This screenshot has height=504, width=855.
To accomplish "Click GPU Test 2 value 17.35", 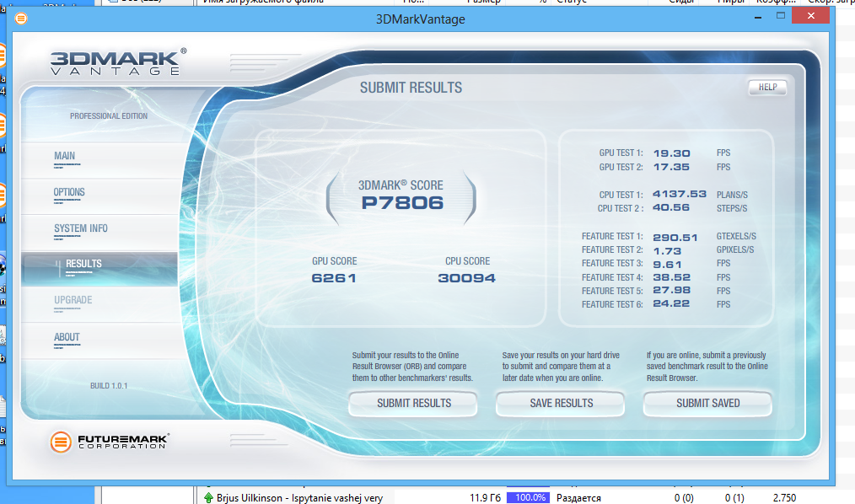I will pyautogui.click(x=671, y=167).
